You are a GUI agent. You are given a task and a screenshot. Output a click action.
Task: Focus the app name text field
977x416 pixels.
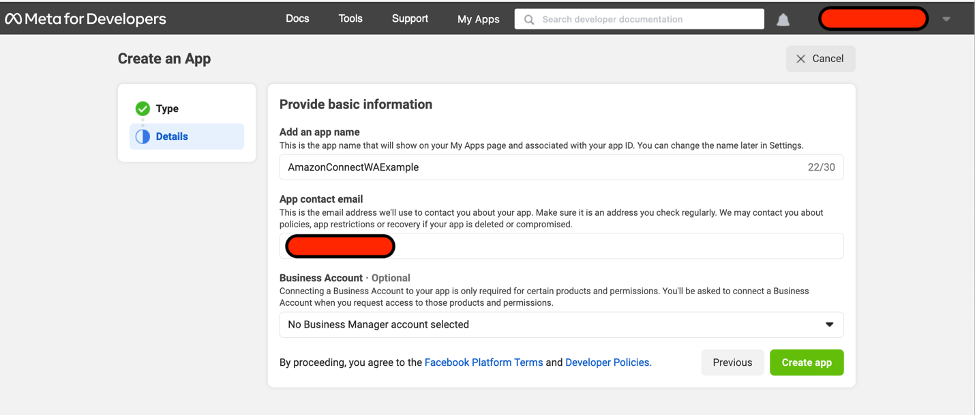[540, 167]
